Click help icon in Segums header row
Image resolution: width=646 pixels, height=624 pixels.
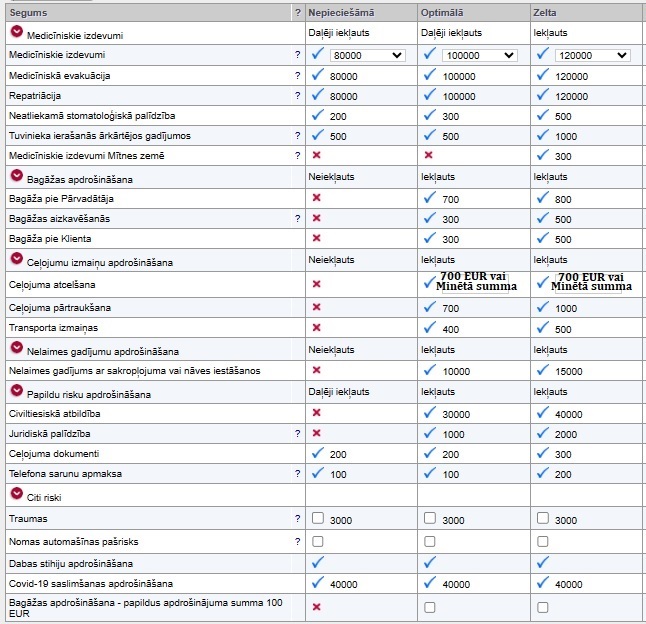297,12
